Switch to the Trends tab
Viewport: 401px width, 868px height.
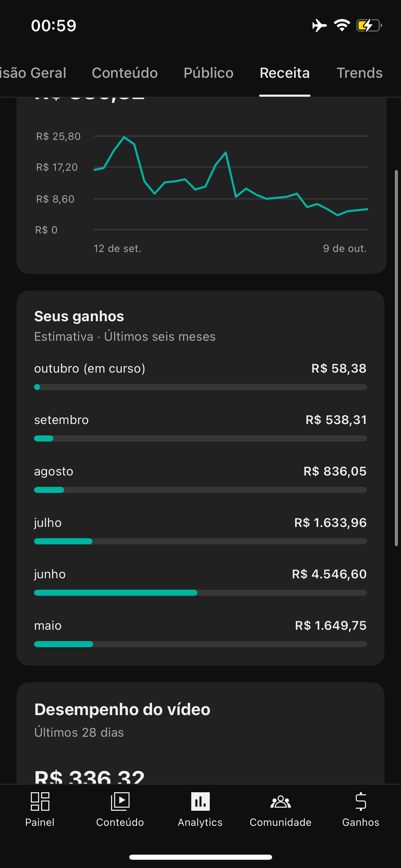(x=360, y=73)
